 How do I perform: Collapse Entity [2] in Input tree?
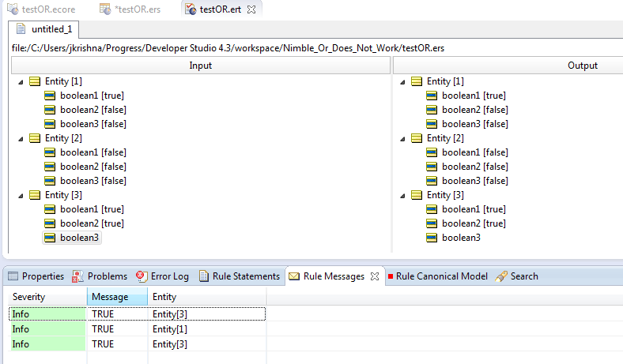(x=21, y=139)
